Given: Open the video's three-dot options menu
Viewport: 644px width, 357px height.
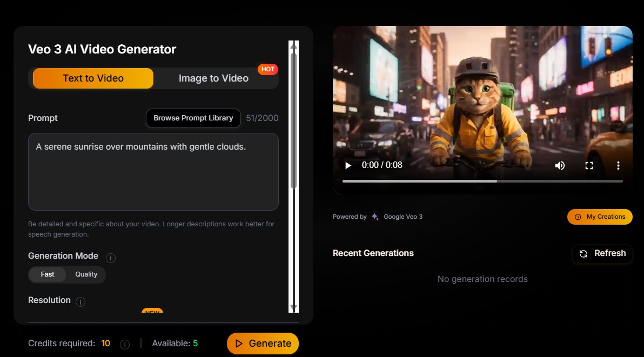Looking at the screenshot, I should tap(618, 165).
